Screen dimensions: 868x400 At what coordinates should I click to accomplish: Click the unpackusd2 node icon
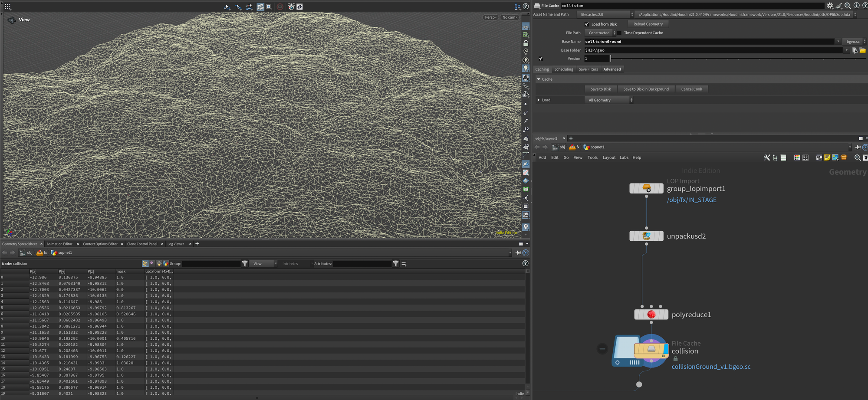pyautogui.click(x=646, y=236)
